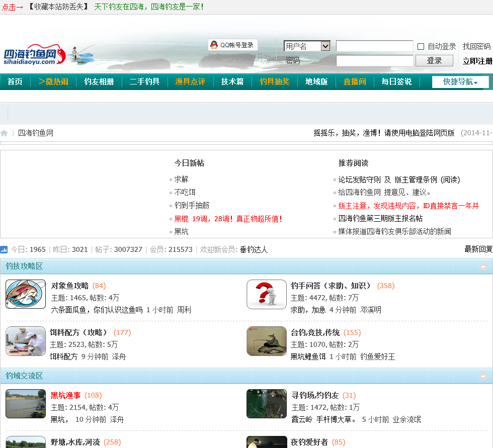Open 渔具点评 nav item
The width and height of the screenshot is (493, 448).
coord(190,81)
